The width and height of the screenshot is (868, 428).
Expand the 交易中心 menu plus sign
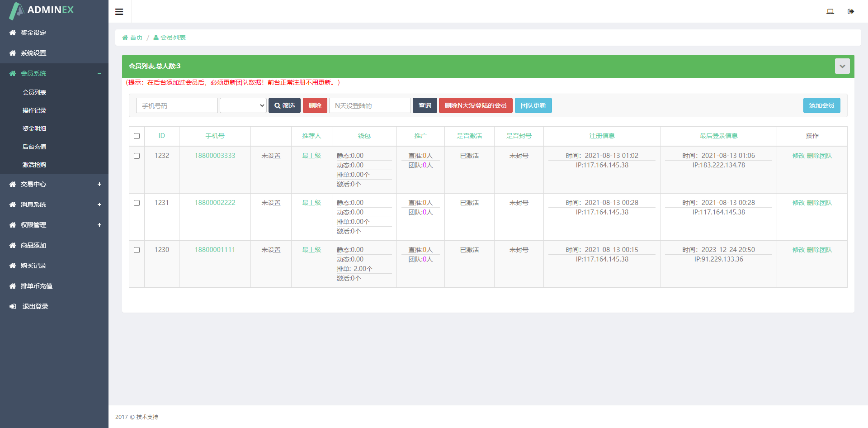[x=99, y=184]
